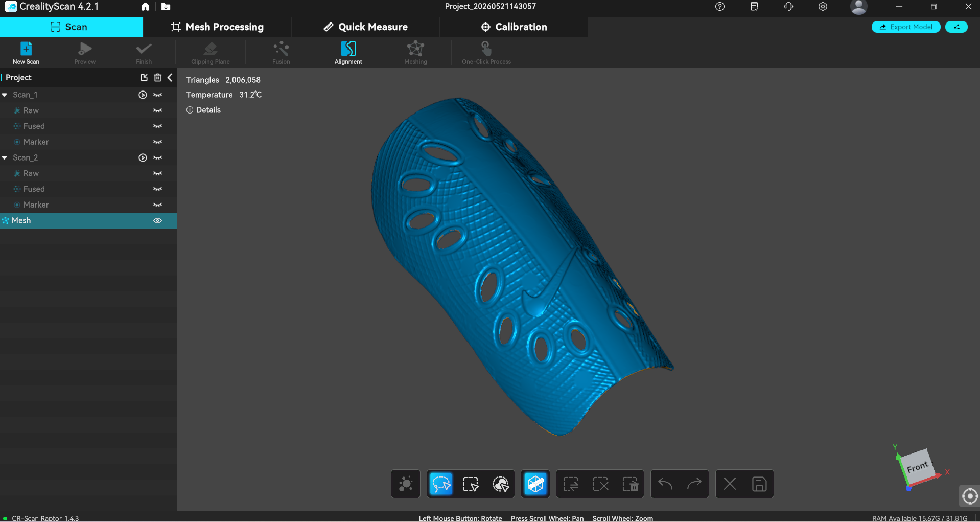This screenshot has width=980, height=522.
Task: Resume scanning Scan_2 play button
Action: pyautogui.click(x=143, y=158)
